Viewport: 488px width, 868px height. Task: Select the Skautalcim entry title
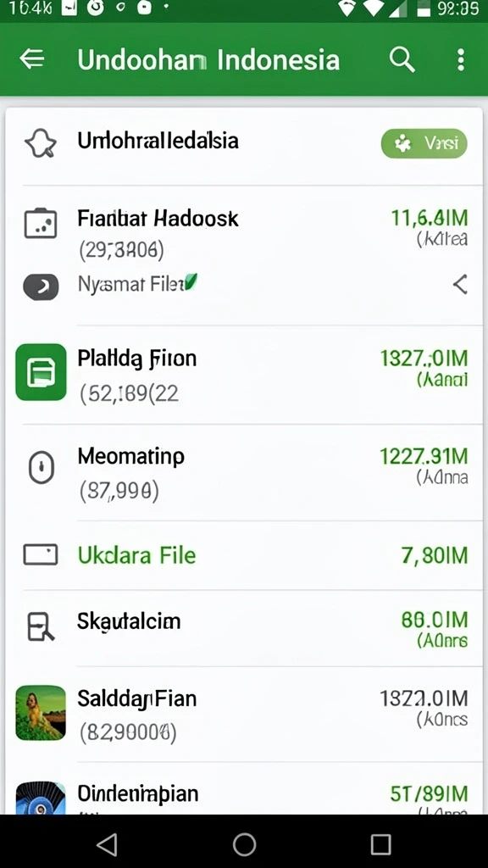[x=129, y=621]
